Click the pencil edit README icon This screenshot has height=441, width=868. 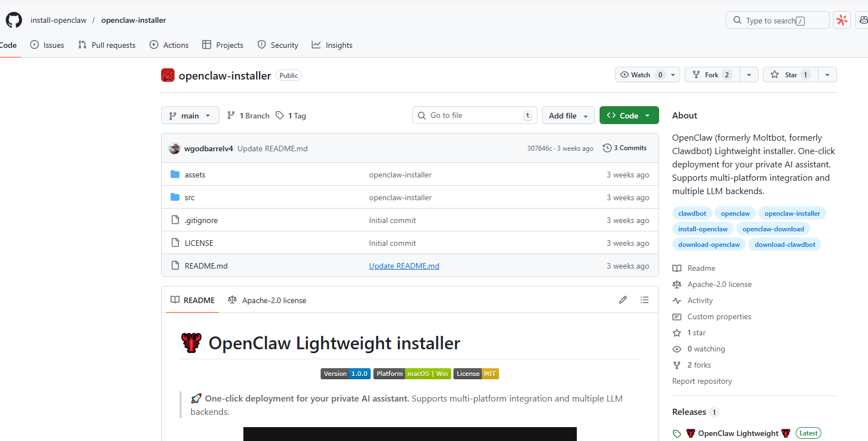pyautogui.click(x=623, y=300)
